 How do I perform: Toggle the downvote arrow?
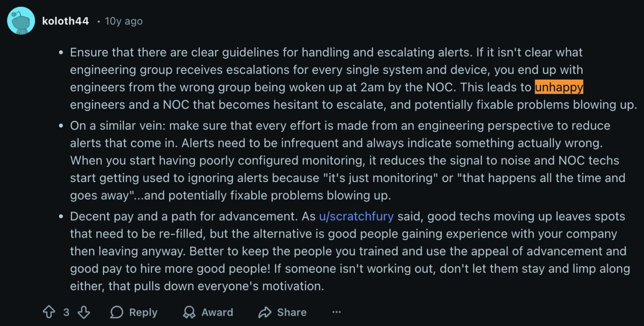(x=84, y=312)
